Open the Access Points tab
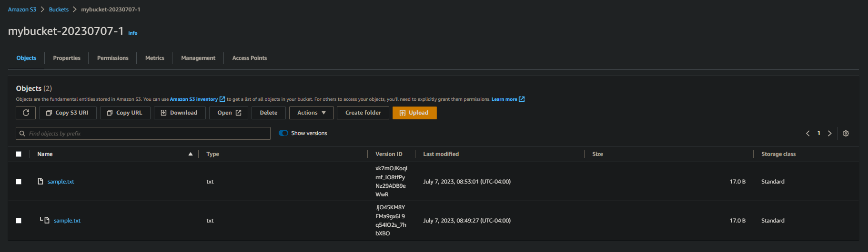This screenshot has width=868, height=252. tap(250, 58)
